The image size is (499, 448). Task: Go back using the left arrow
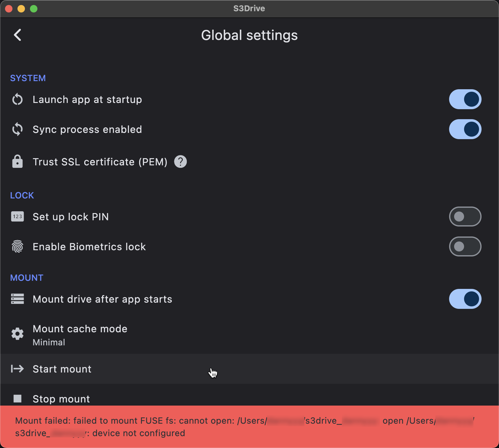coord(18,35)
